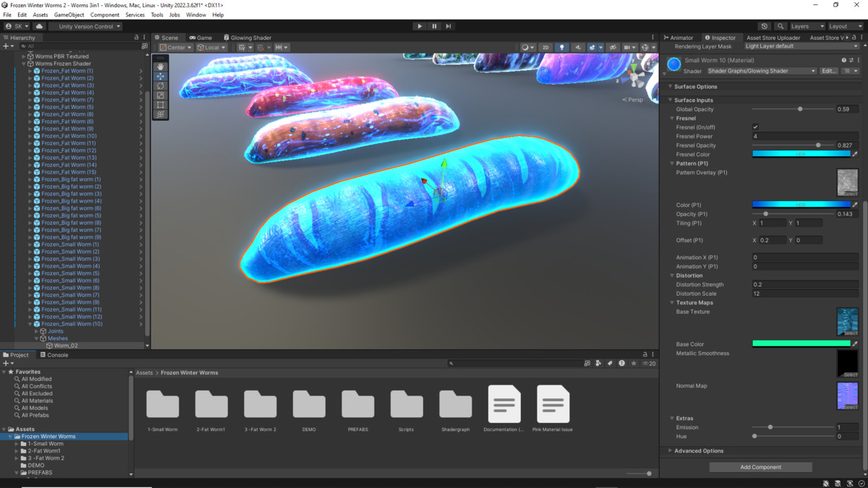Open the Shader Graphs/Glowing Shader dropdown
868x488 pixels.
pyautogui.click(x=761, y=71)
